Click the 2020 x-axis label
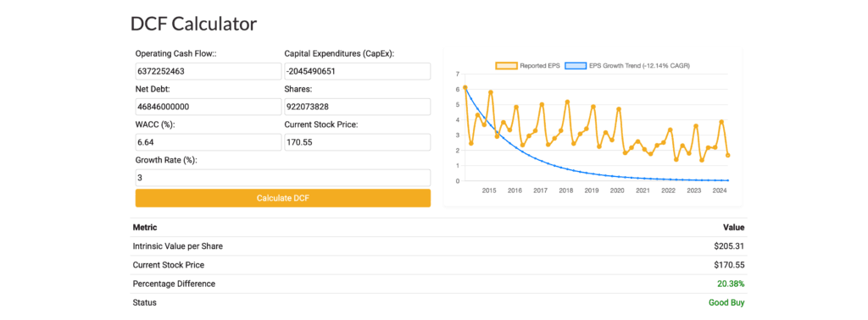 click(x=617, y=190)
